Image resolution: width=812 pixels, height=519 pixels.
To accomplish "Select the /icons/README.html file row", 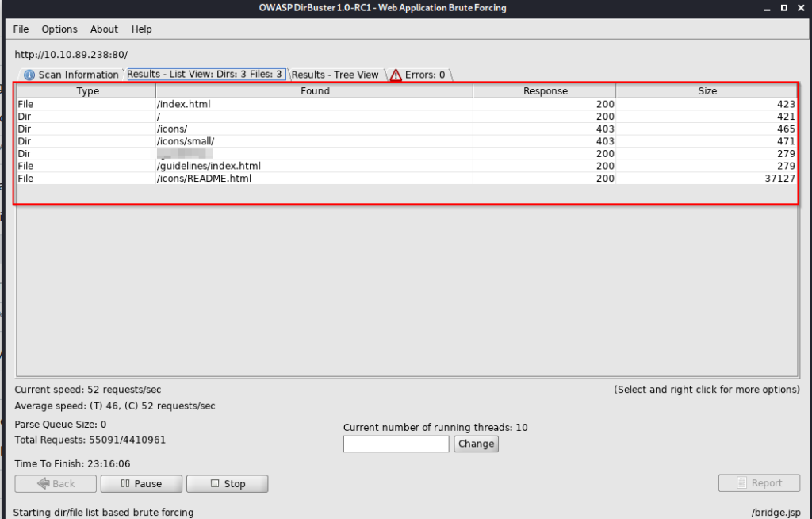I will click(x=204, y=179).
